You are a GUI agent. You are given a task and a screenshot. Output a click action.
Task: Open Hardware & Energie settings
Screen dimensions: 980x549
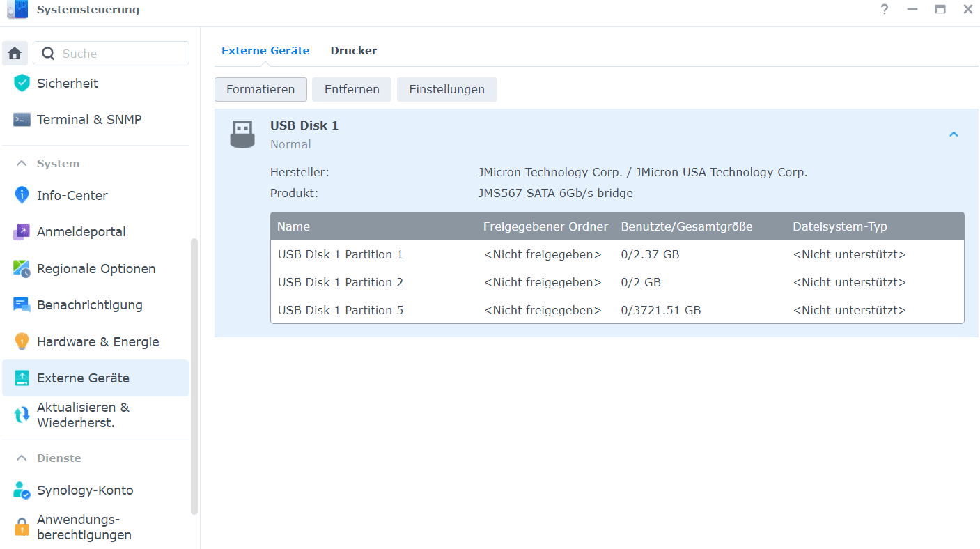pos(95,341)
